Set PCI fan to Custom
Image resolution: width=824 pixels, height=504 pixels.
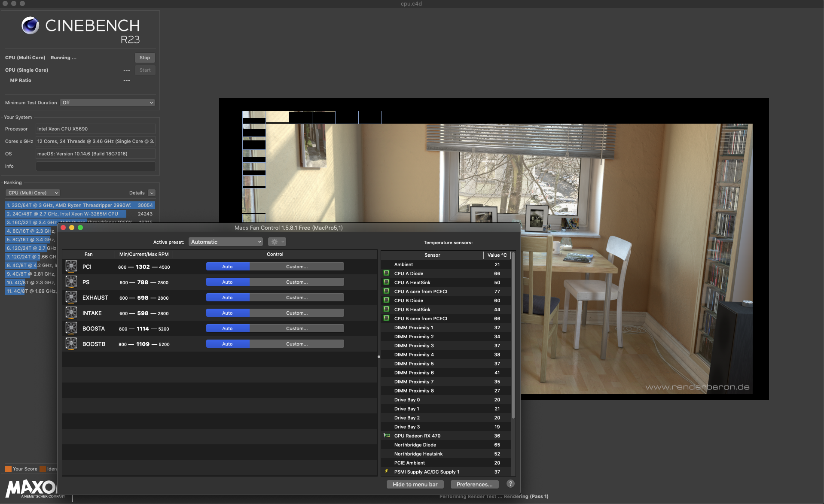coord(297,267)
